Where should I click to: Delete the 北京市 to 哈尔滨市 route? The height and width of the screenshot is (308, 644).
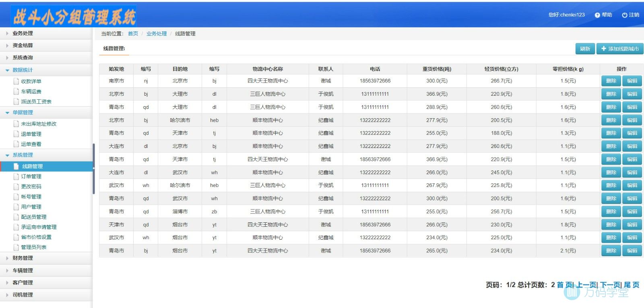(x=611, y=120)
